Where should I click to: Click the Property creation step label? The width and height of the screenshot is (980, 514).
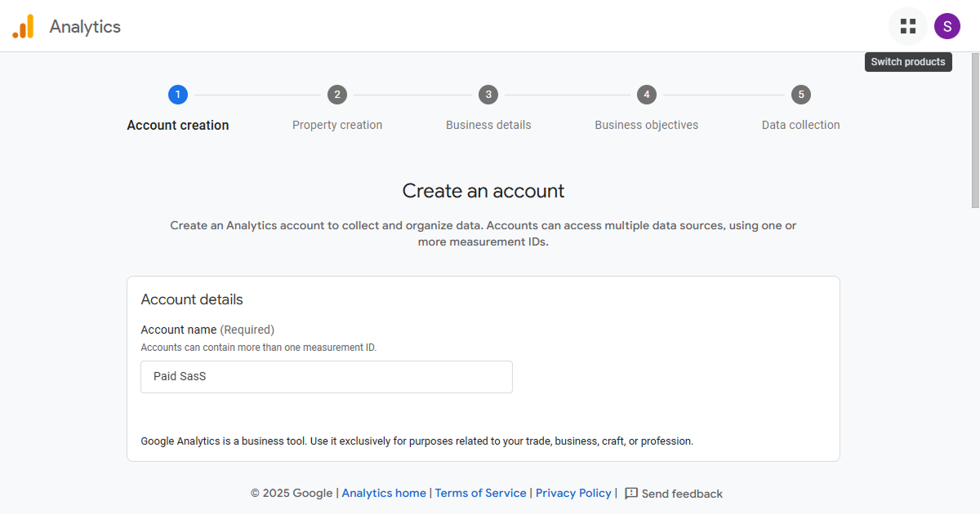(337, 124)
